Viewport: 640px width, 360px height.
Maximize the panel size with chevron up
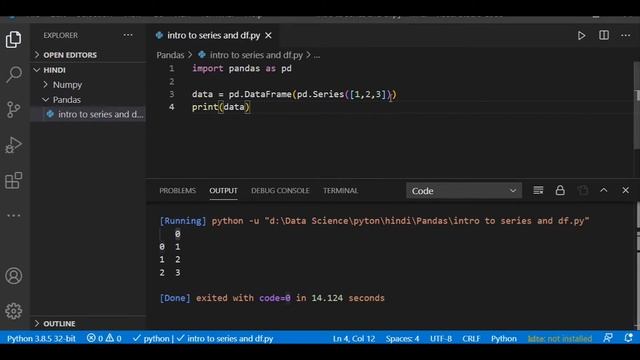click(x=604, y=190)
